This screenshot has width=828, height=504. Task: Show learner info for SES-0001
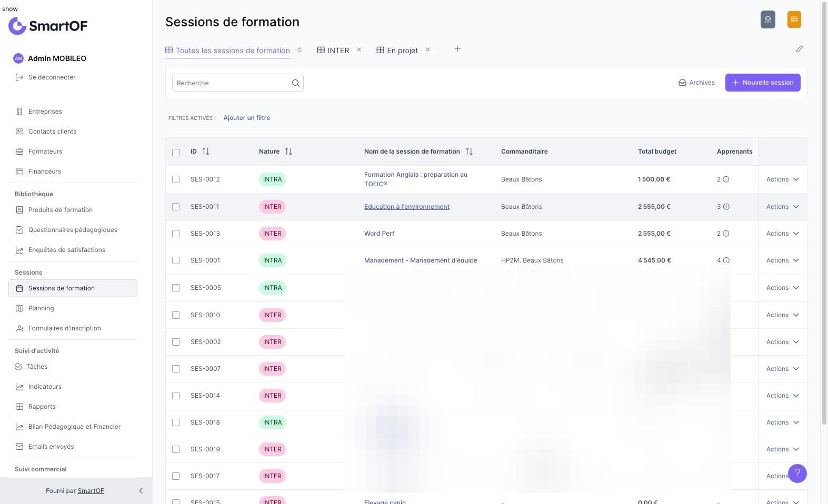(726, 260)
